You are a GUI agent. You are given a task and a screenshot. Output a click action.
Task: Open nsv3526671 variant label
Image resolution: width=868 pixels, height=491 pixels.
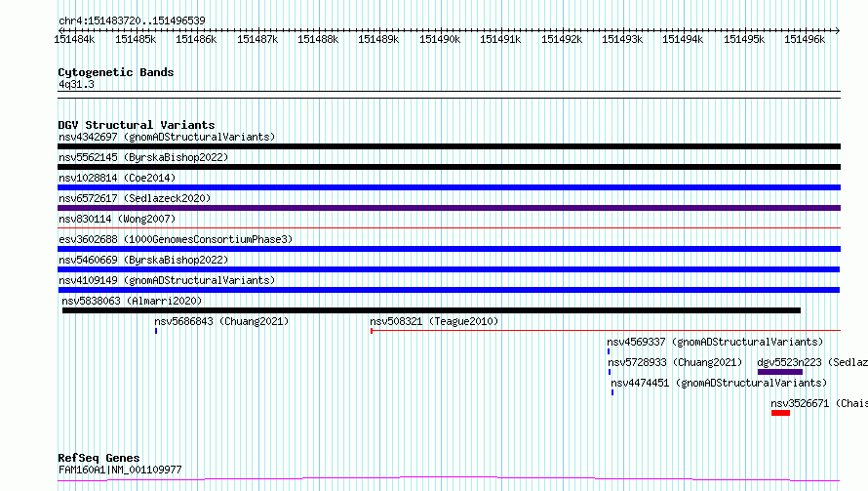click(819, 403)
